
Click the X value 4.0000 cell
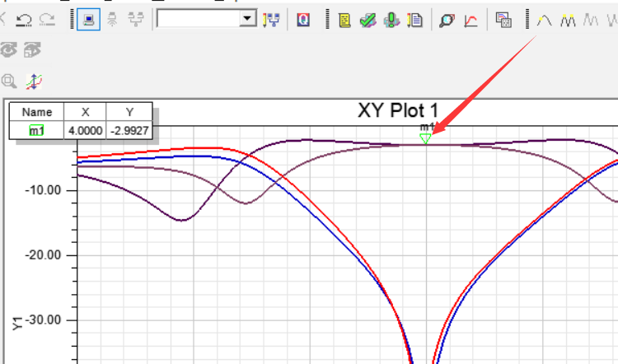click(85, 130)
